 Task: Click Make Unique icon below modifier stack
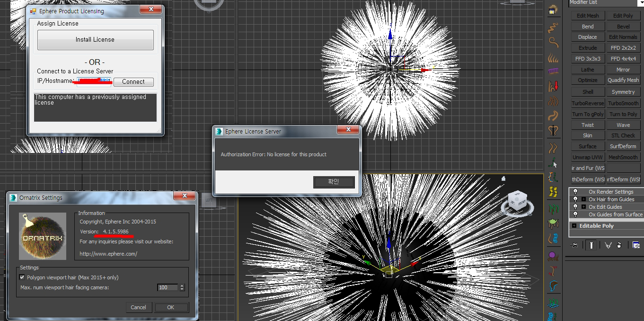608,245
